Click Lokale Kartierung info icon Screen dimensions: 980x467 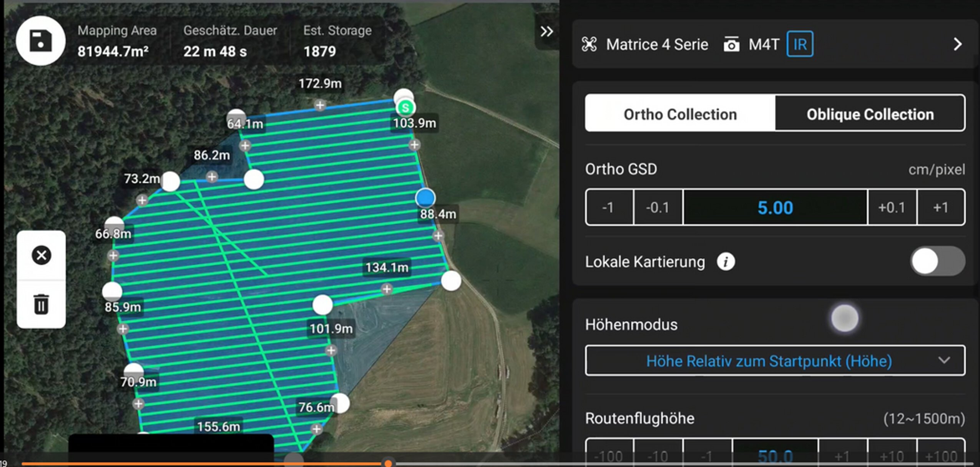726,262
